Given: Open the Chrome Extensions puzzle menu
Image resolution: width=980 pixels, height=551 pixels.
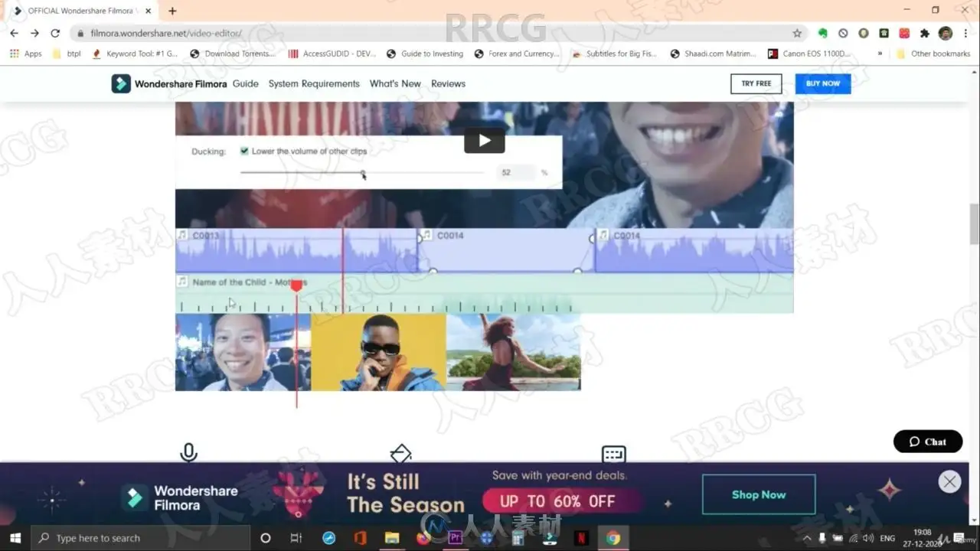Looking at the screenshot, I should [x=924, y=33].
